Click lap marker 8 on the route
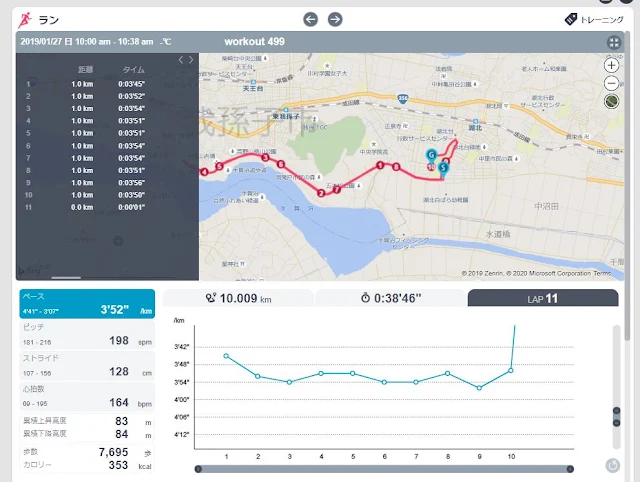 pos(396,167)
